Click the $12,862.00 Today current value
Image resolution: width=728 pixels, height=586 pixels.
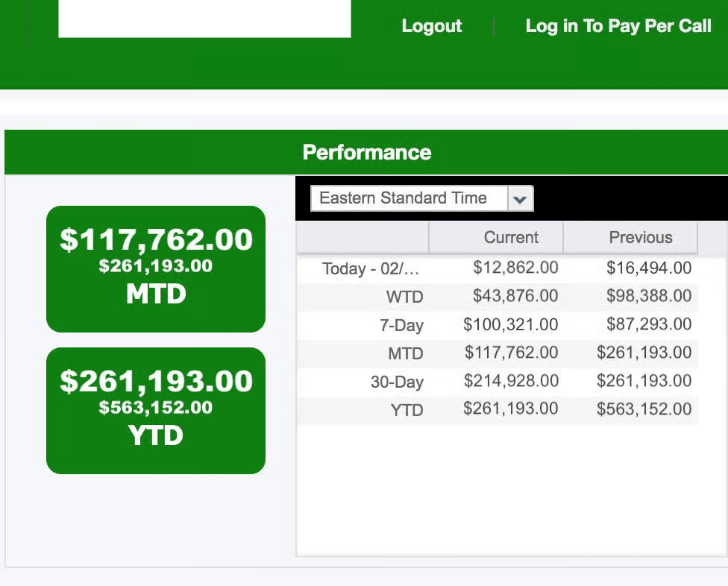coord(515,268)
